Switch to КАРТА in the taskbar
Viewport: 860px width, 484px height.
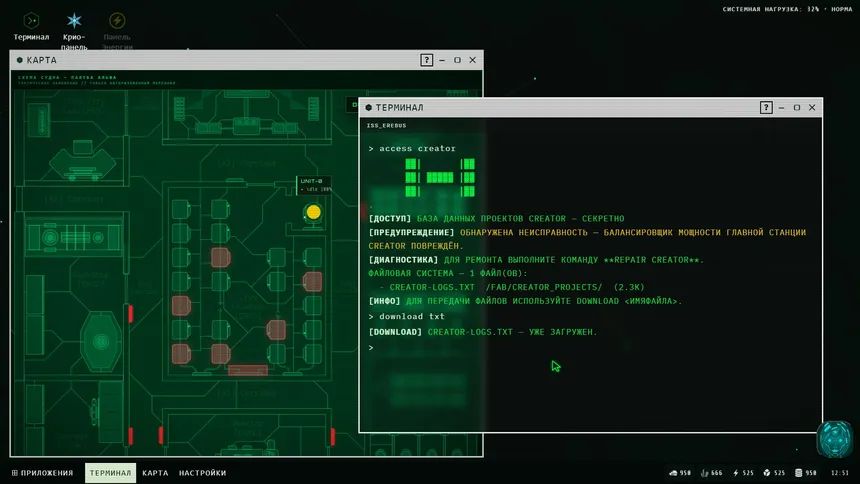(x=155, y=472)
